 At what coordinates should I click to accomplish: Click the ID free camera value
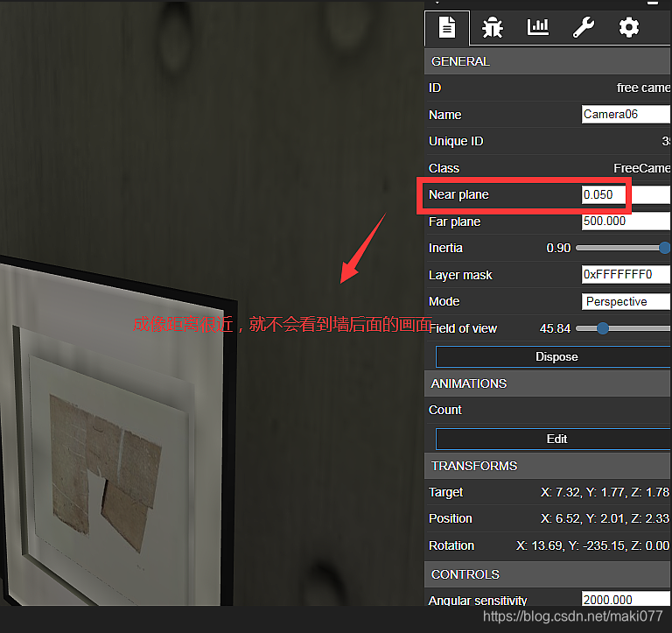tap(643, 88)
